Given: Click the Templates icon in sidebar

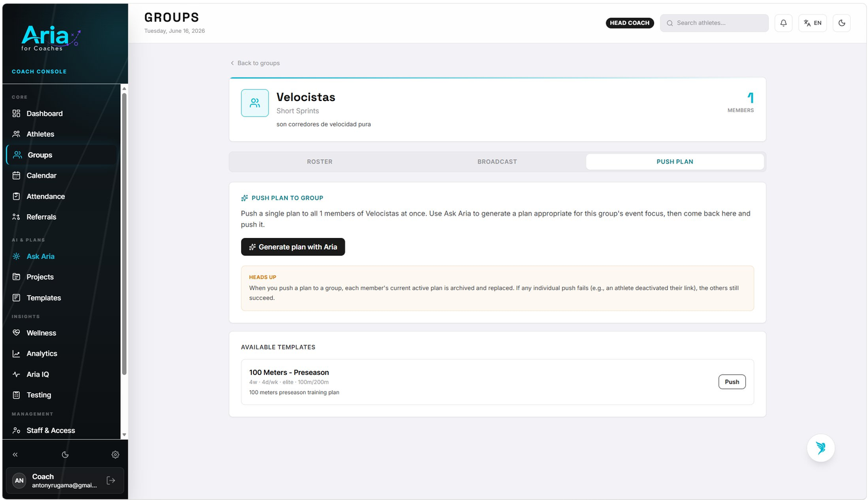Looking at the screenshot, I should (17, 298).
